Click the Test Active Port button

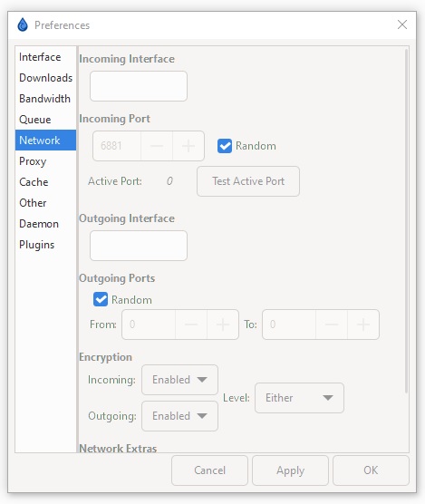248,181
